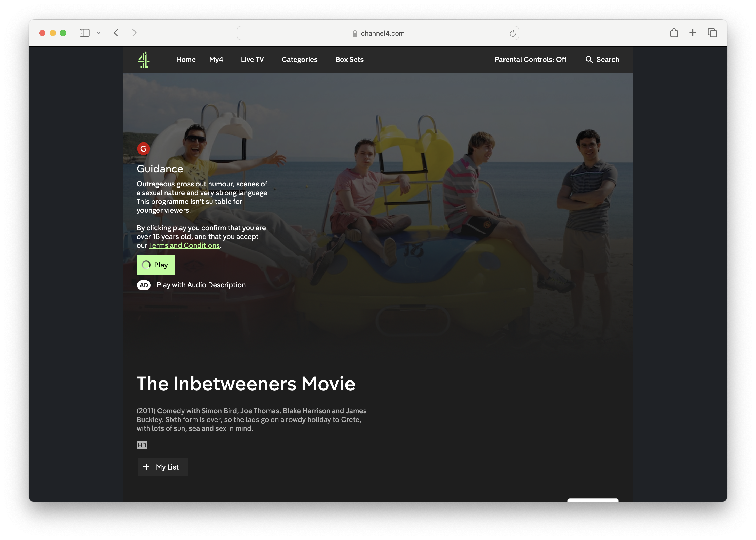Click the Channel 4 logo
The image size is (756, 540).
(x=144, y=60)
